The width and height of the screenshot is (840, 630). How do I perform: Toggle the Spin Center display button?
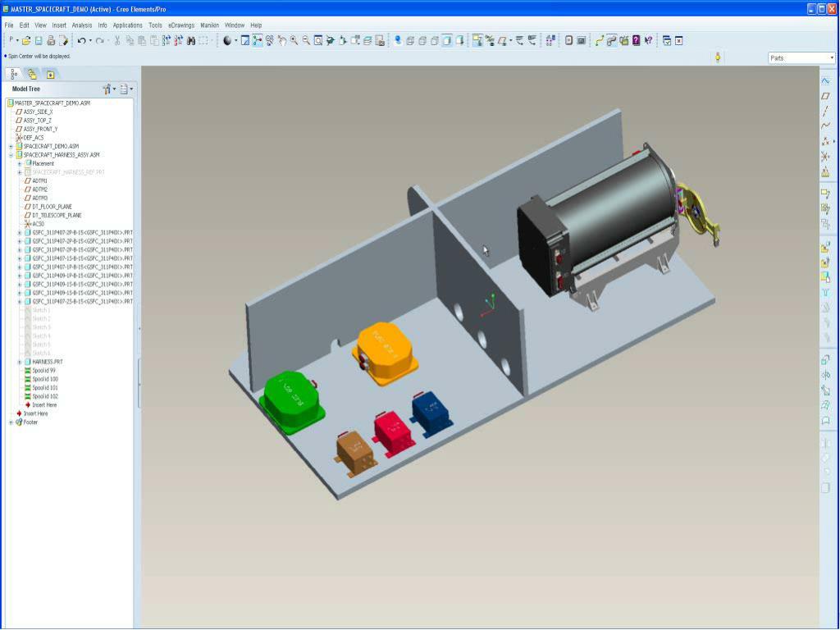tap(258, 40)
